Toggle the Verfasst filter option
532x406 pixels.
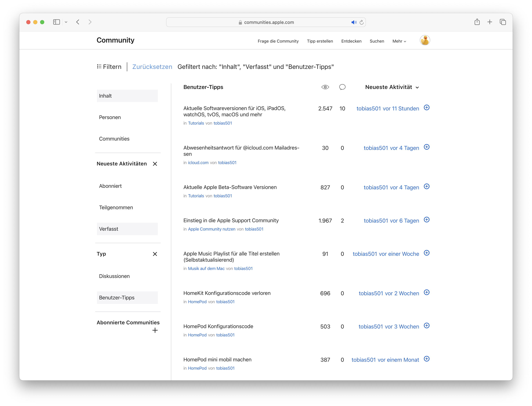[127, 229]
